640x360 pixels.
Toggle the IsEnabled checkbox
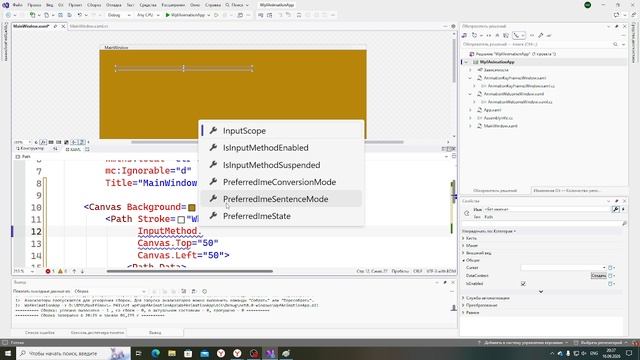[x=523, y=284]
